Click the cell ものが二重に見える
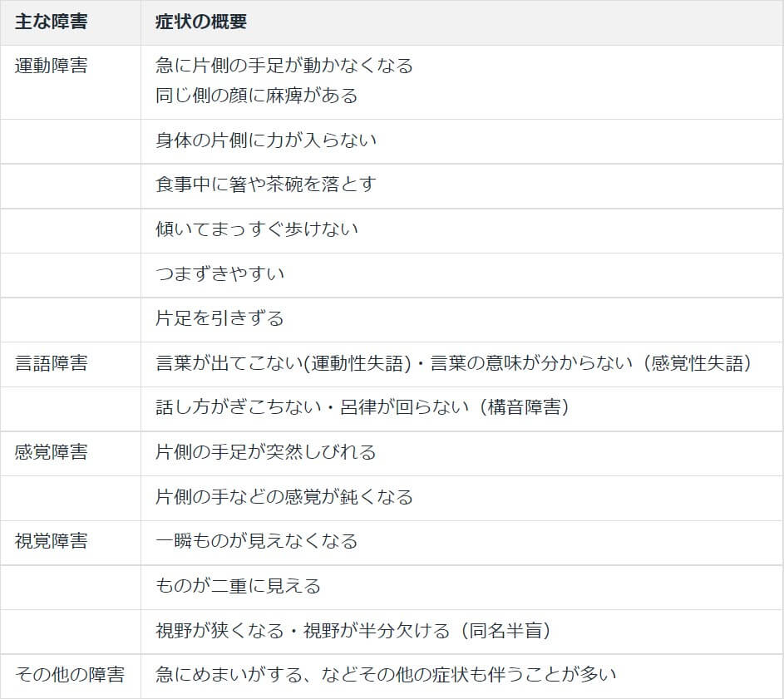This screenshot has width=784, height=699. pyautogui.click(x=239, y=587)
